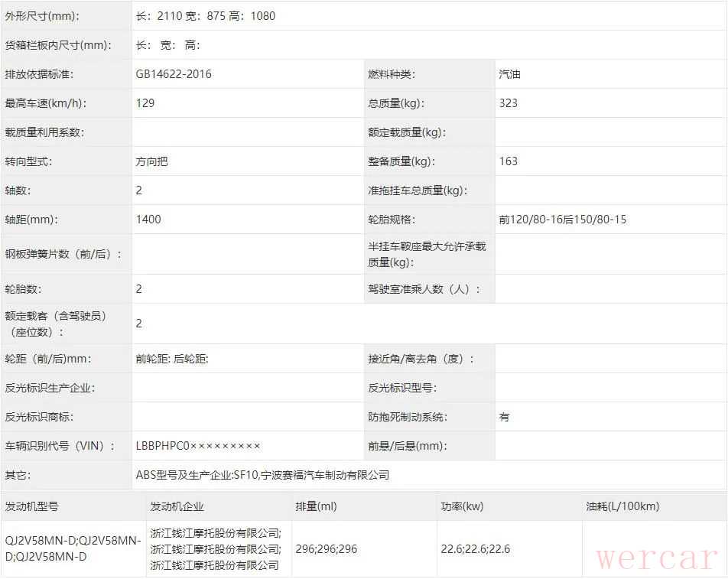Click the 转向型式 label
This screenshot has height=579, width=728.
28,161
